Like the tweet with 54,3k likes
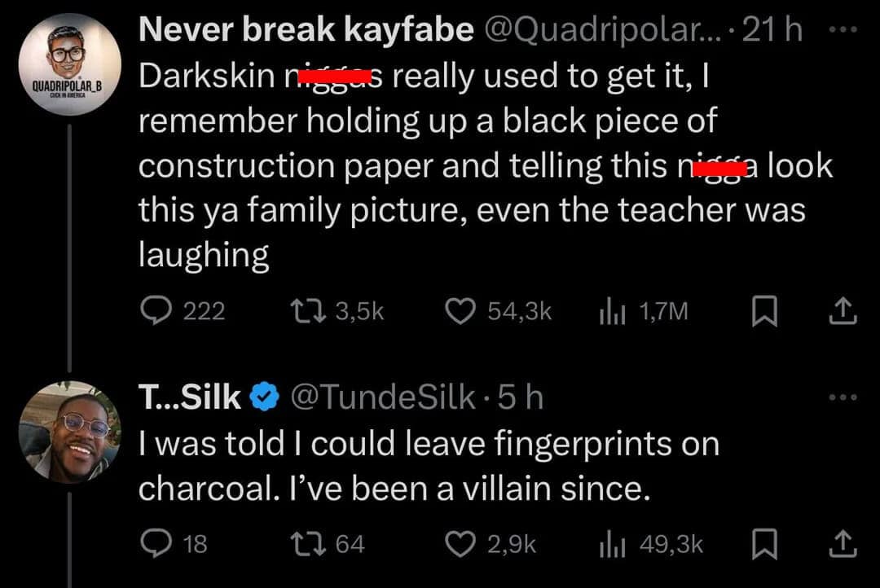This screenshot has height=588, width=880. pyautogui.click(x=462, y=310)
